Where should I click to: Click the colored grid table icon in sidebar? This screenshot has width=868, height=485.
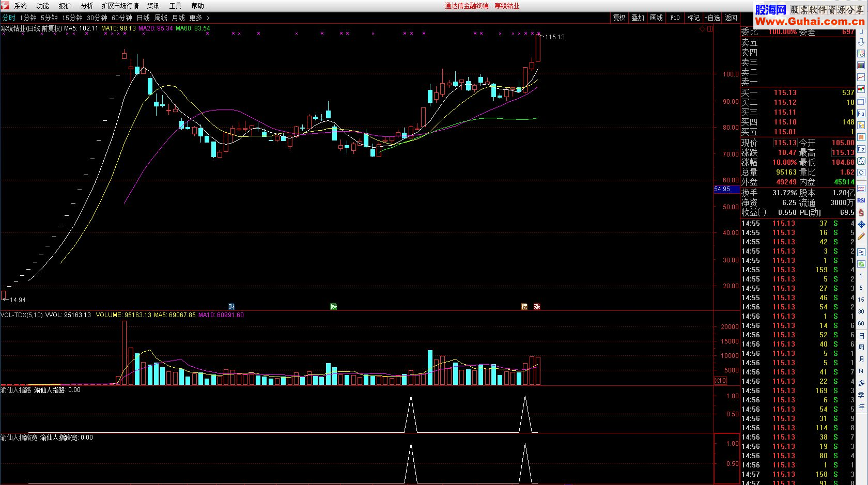861,65
